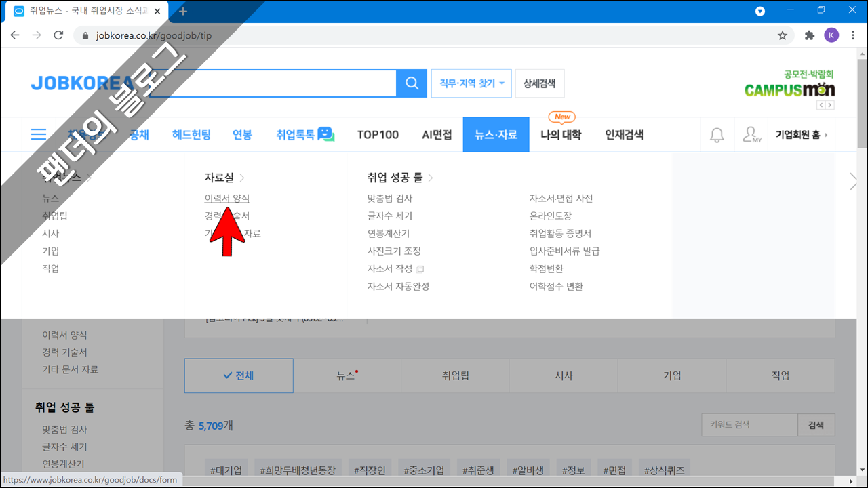Select the 전체 category tab

click(x=239, y=375)
